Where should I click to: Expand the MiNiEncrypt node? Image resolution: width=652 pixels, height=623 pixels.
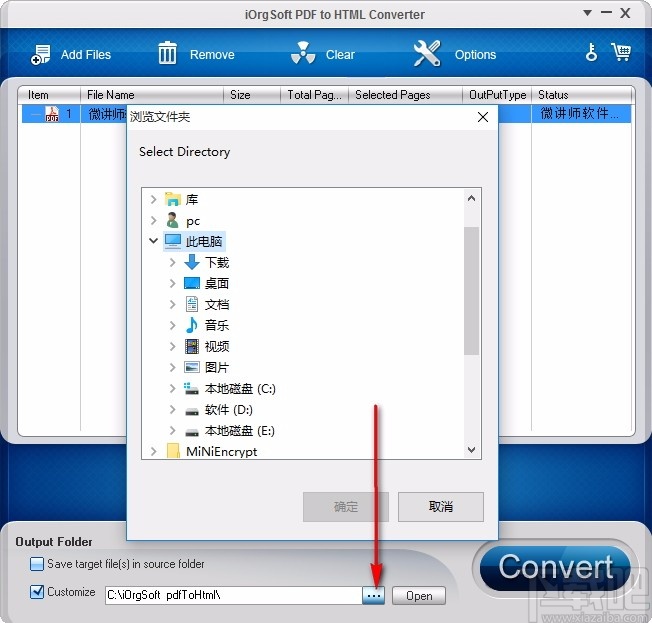153,451
